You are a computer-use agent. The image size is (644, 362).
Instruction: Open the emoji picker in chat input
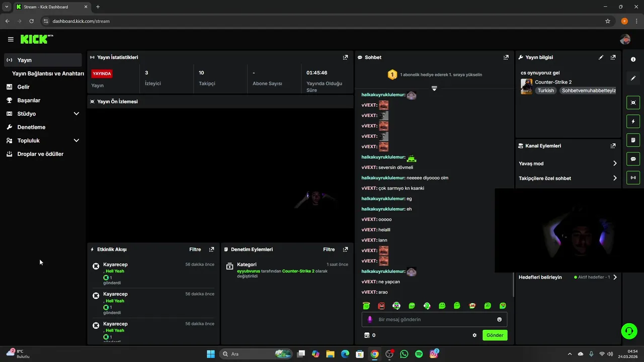tap(499, 319)
